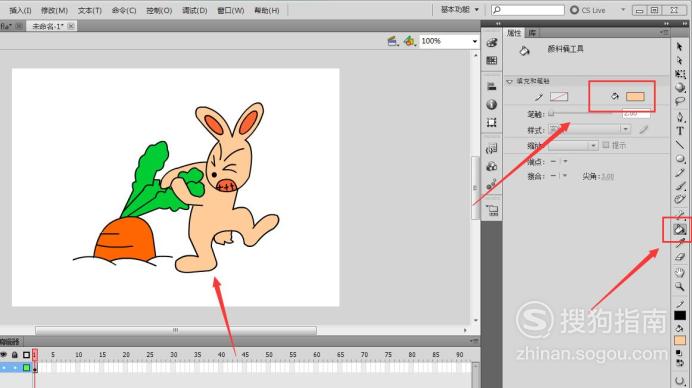Open the Code Snippets panel icon

[x=492, y=149]
